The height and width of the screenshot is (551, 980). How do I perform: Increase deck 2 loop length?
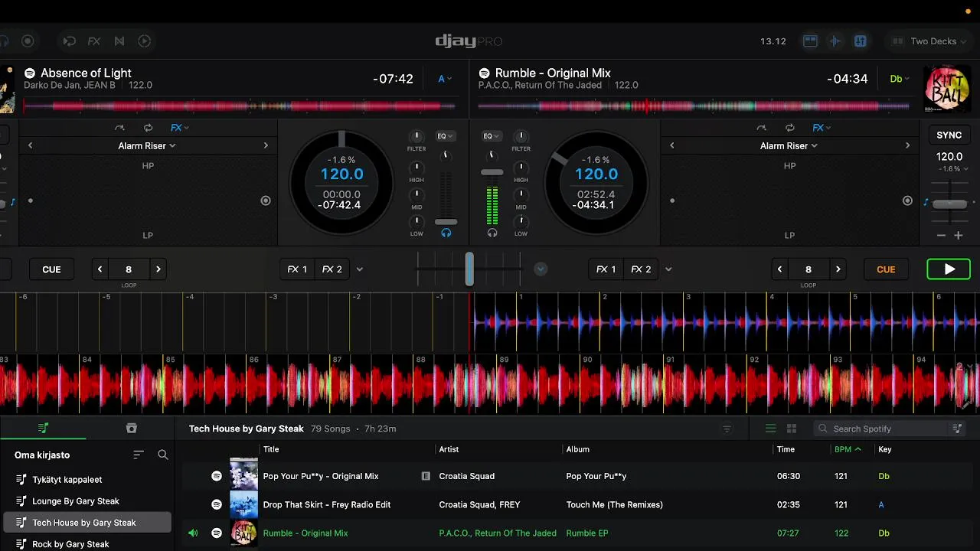tap(838, 269)
